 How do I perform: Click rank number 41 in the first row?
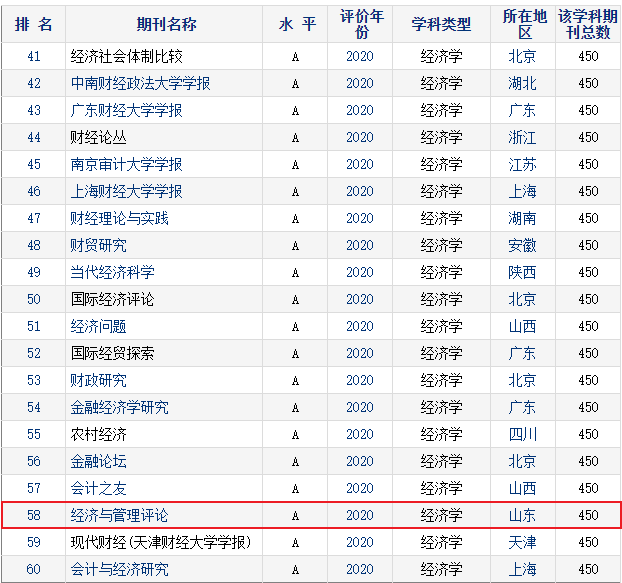click(34, 56)
